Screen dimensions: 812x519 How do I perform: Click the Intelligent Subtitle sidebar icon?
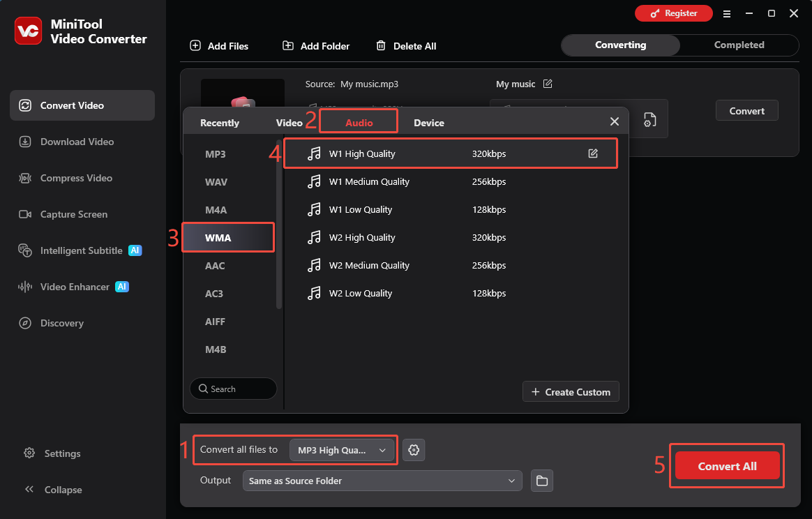coord(25,250)
